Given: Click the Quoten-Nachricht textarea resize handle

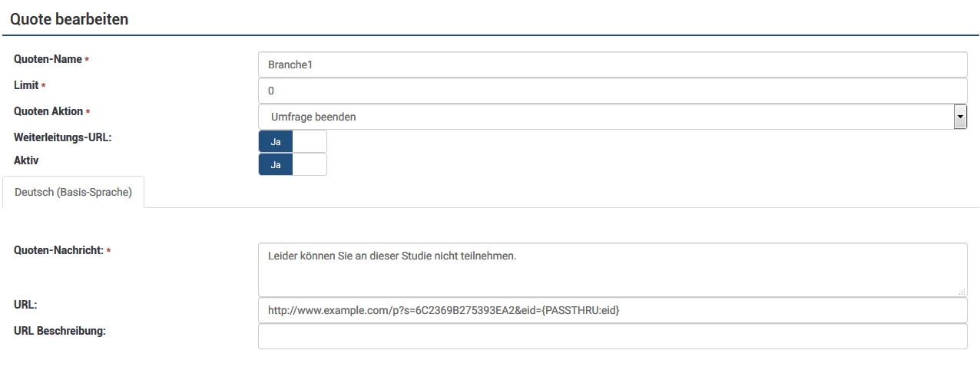Looking at the screenshot, I should point(962,291).
